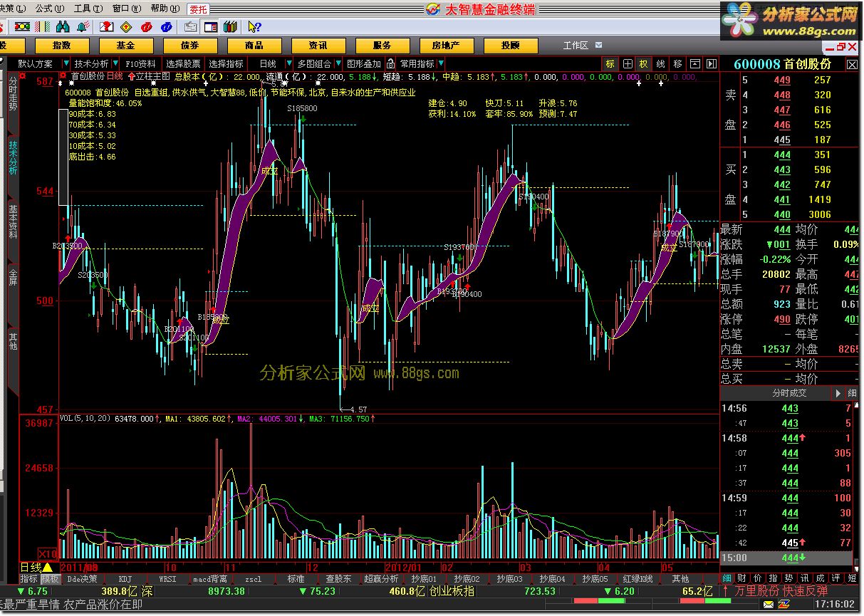This screenshot has width=864, height=616.
Task: Click the cursor help question icon
Action: coord(254,26)
